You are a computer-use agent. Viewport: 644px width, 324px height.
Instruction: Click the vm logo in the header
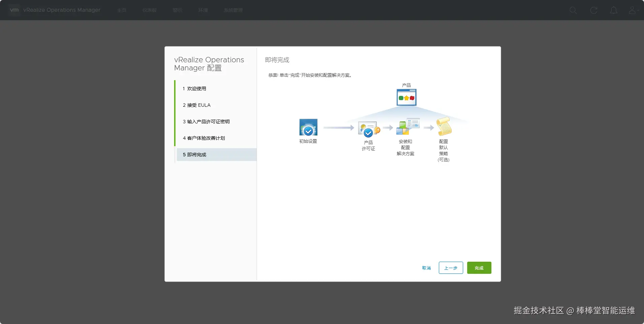point(14,10)
